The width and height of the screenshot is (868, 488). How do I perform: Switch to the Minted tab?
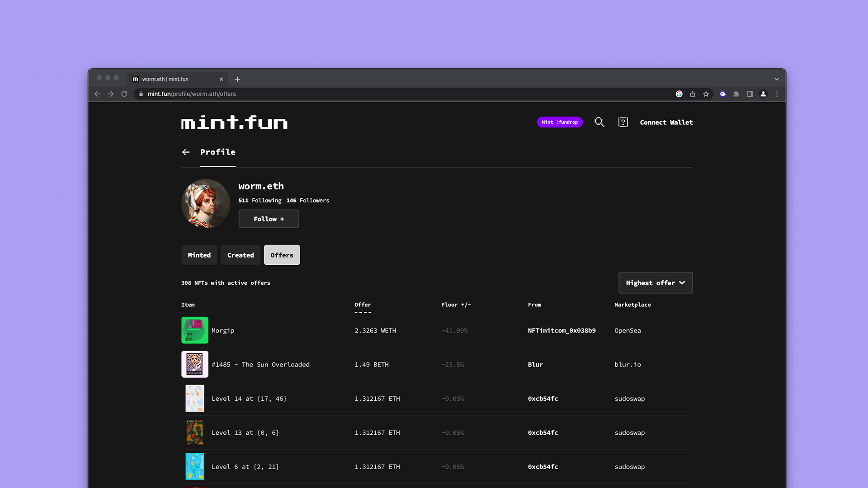click(199, 255)
